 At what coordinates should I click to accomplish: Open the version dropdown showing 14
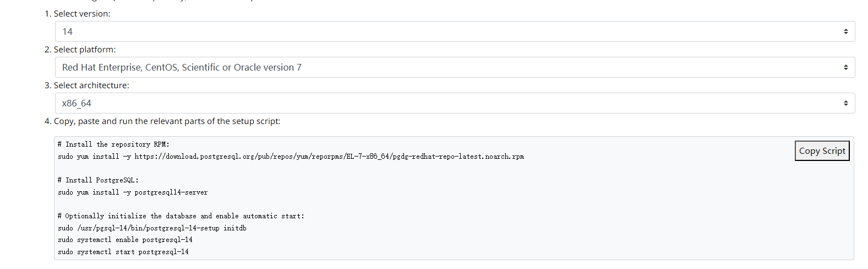[x=440, y=31]
